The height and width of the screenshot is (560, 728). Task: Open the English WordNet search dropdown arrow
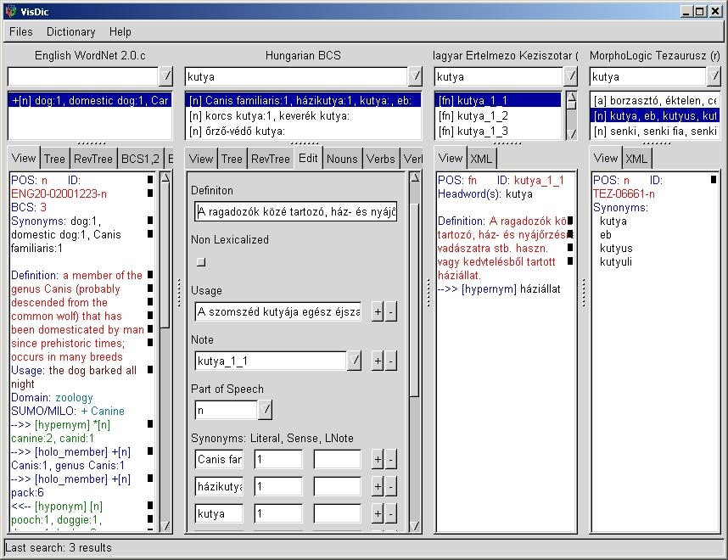click(x=165, y=76)
